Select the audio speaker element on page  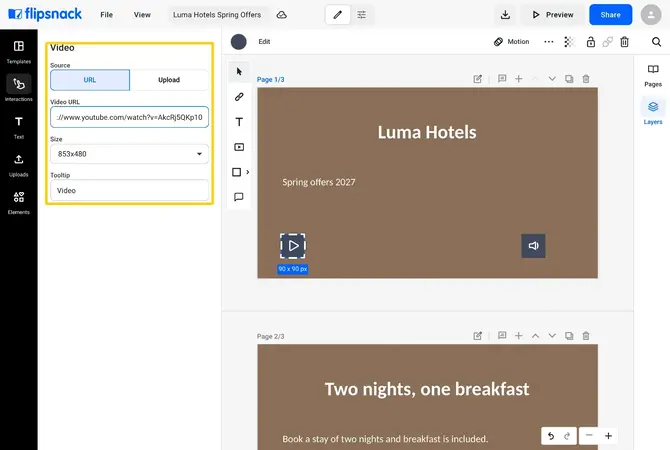[x=533, y=246]
